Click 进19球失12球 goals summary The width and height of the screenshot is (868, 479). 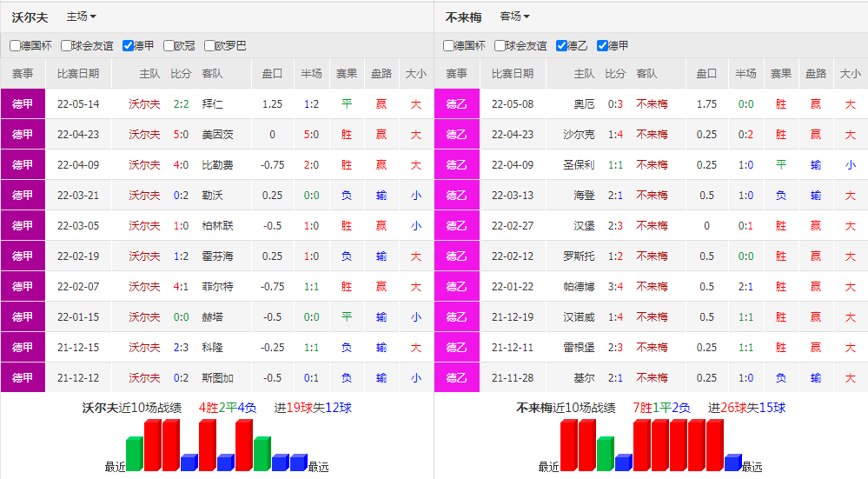point(313,408)
